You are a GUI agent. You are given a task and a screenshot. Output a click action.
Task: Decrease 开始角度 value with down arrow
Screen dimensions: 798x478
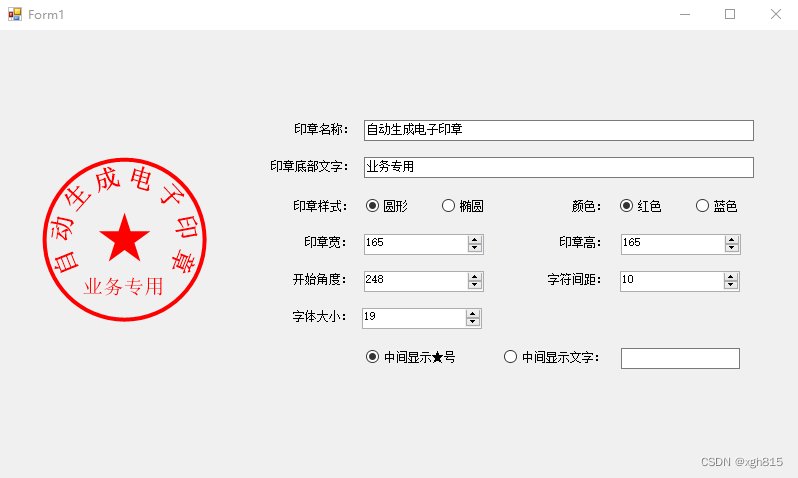475,286
